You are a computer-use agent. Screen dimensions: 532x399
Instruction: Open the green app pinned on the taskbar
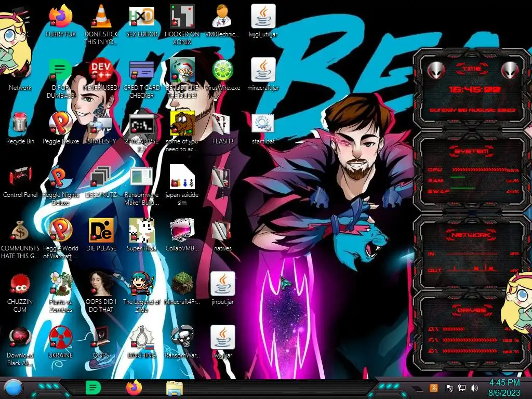pyautogui.click(x=93, y=388)
